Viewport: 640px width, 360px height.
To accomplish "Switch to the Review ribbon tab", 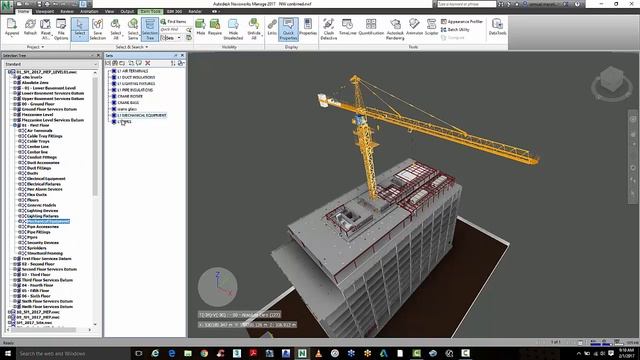I will click(67, 11).
